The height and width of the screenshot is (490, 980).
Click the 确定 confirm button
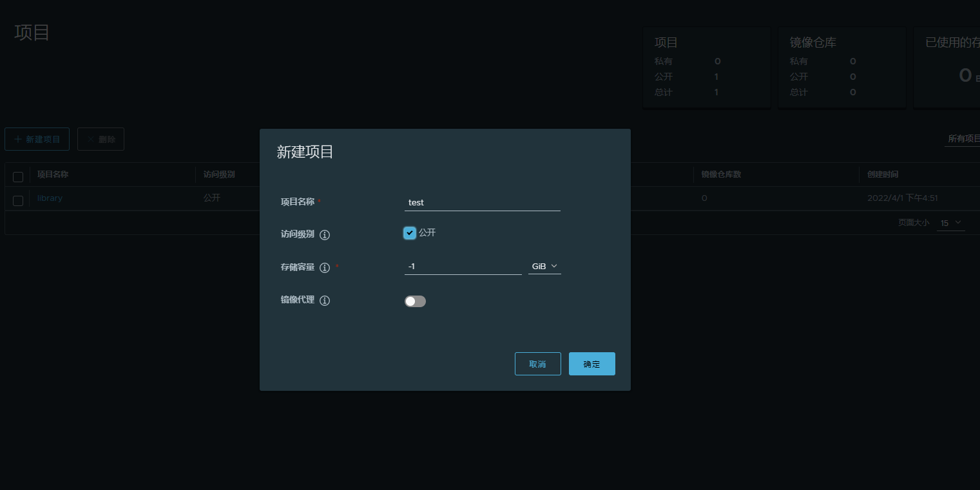[592, 364]
